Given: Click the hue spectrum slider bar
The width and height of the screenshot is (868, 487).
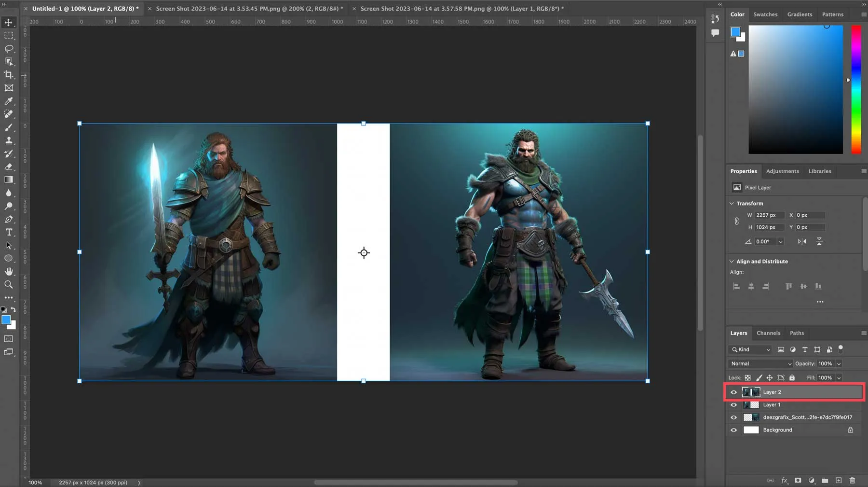Looking at the screenshot, I should coord(856,89).
